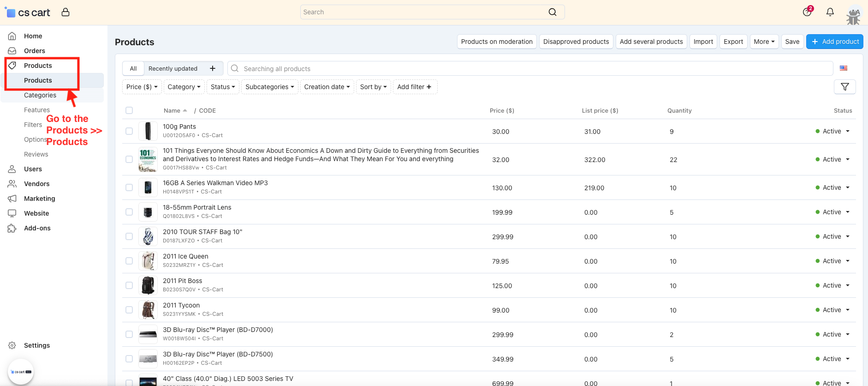Check the 100g Pants row checkbox
Image resolution: width=868 pixels, height=386 pixels.
pos(129,131)
